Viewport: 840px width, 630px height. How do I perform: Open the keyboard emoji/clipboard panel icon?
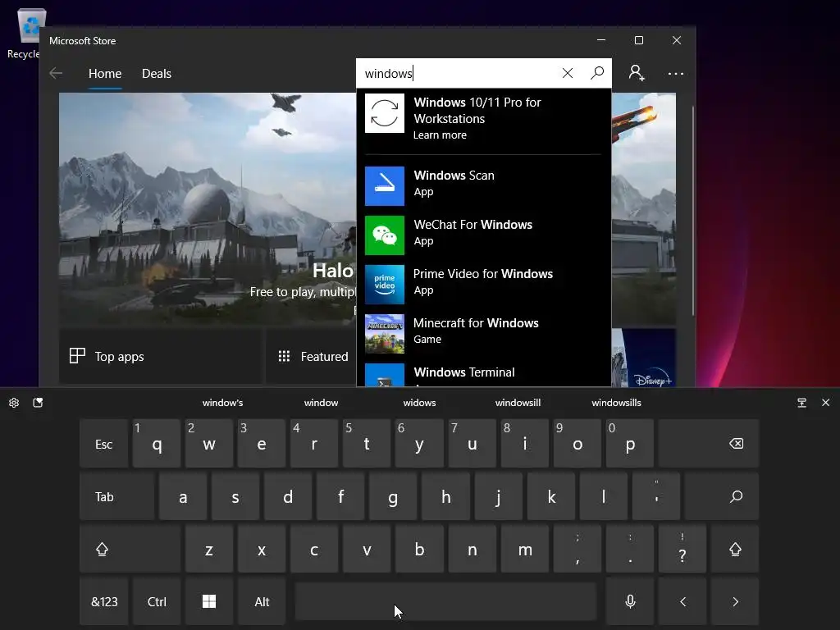(x=38, y=403)
